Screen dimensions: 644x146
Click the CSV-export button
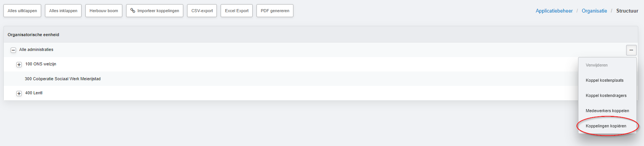point(202,11)
